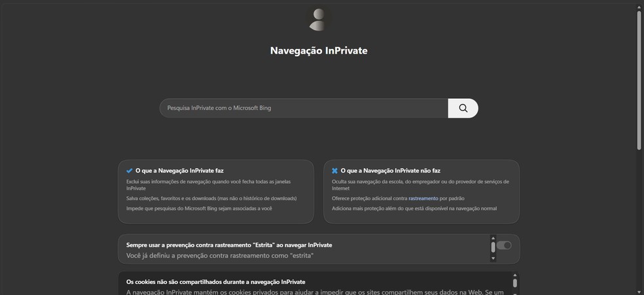Viewport: 644px width, 295px height.
Task: Click heading O que a Navegação InPrivate não faz
Action: (391, 171)
